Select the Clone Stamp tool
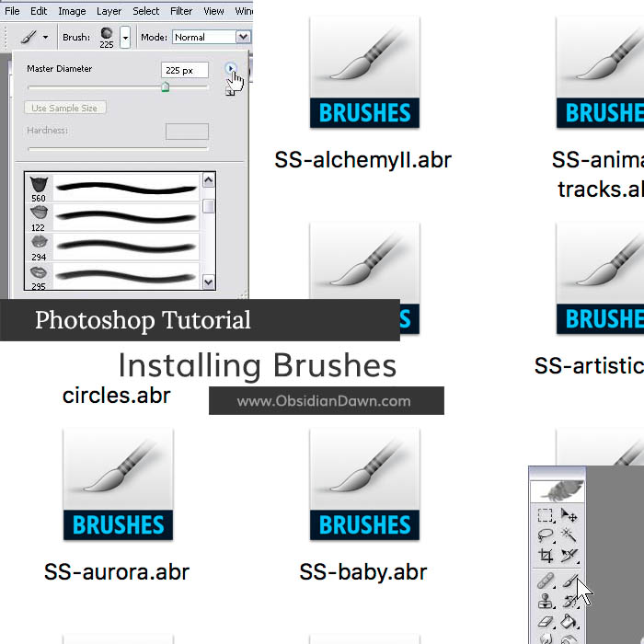 tap(546, 602)
